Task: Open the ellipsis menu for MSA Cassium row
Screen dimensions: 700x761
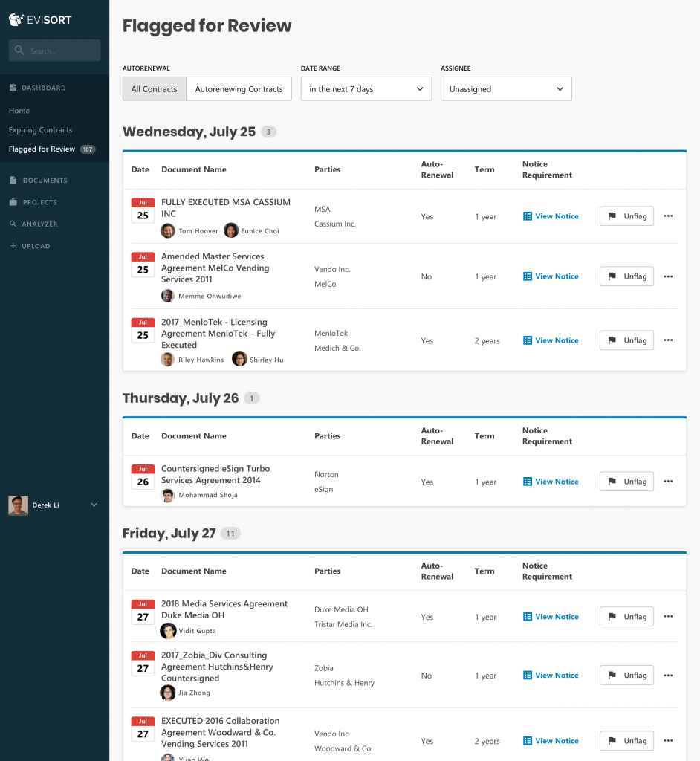Action: tap(667, 216)
